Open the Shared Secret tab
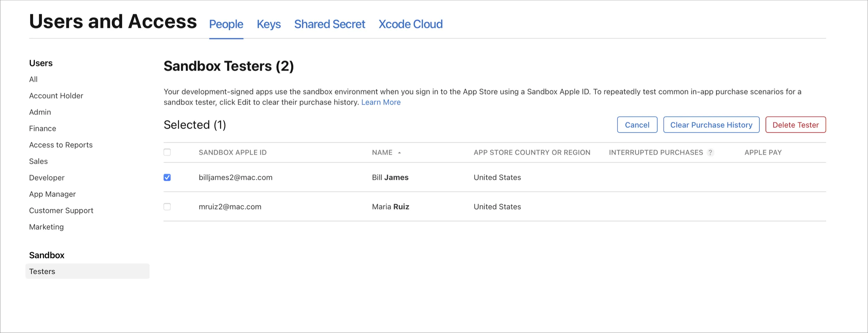 [x=329, y=24]
